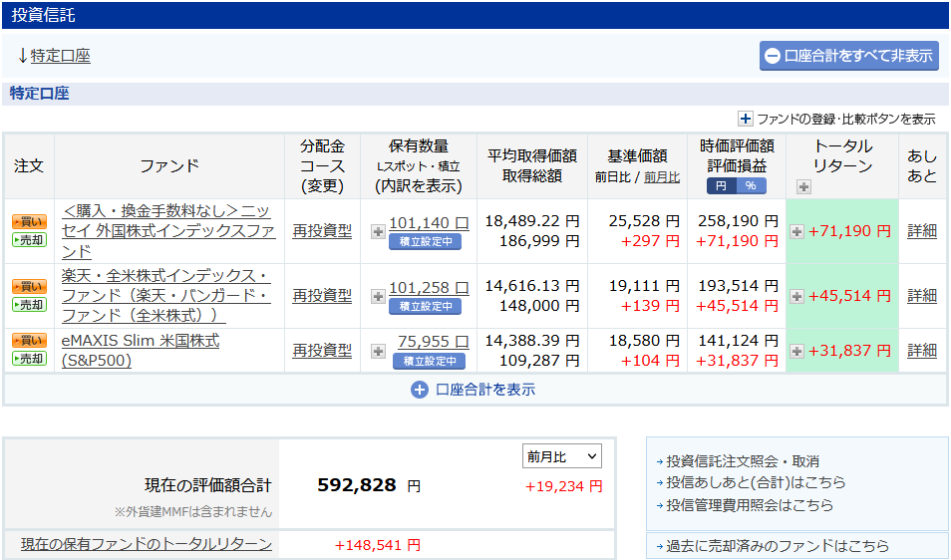Jump to 特定口座 anchor link
951x560 pixels.
pos(60,56)
